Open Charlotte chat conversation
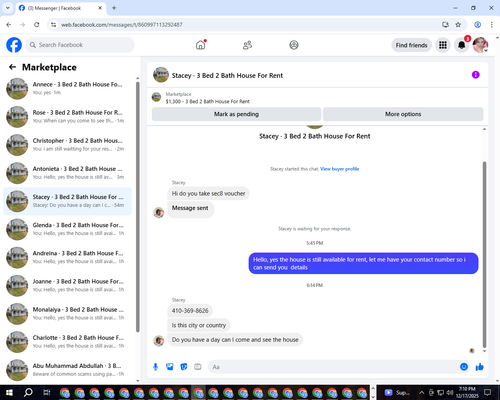The width and height of the screenshot is (500, 400). pos(67,342)
